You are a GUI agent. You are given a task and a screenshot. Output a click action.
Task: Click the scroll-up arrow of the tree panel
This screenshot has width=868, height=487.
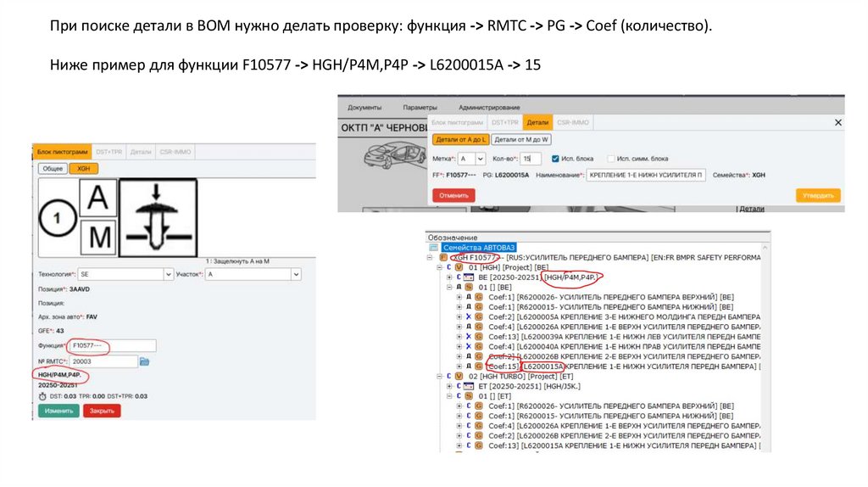point(765,248)
